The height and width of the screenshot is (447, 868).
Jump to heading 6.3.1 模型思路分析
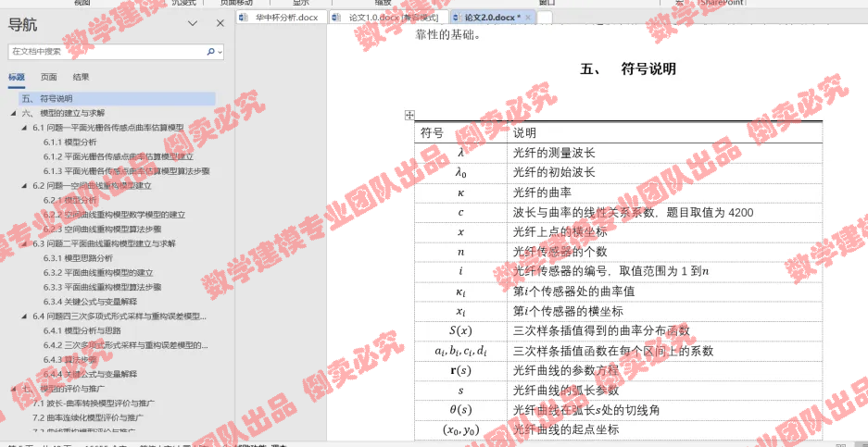coord(88,258)
